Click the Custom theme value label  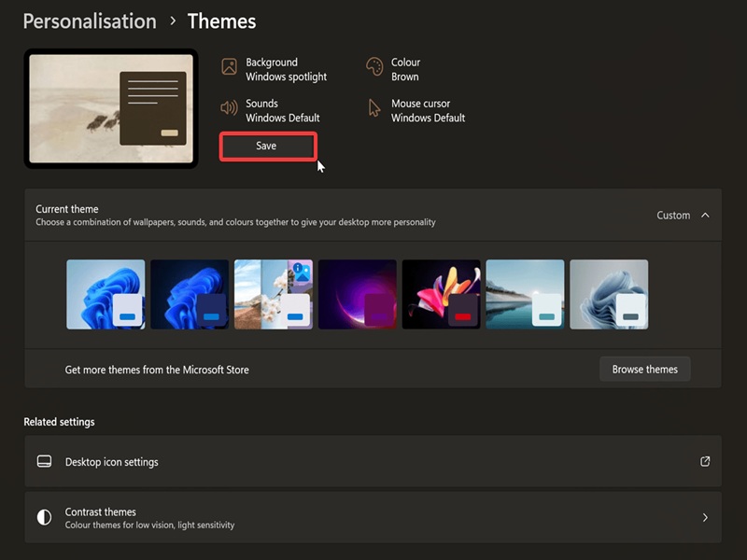(673, 216)
